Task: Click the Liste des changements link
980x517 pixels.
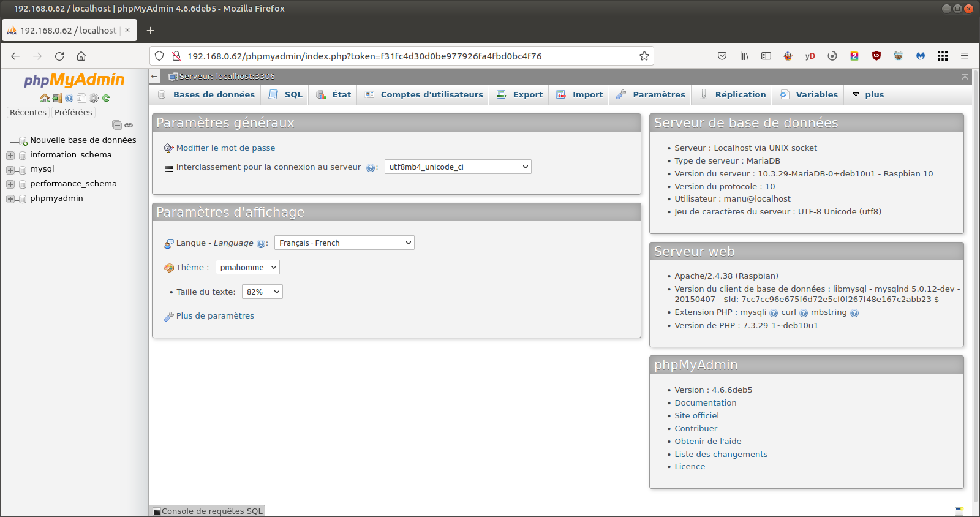Action: pyautogui.click(x=721, y=454)
